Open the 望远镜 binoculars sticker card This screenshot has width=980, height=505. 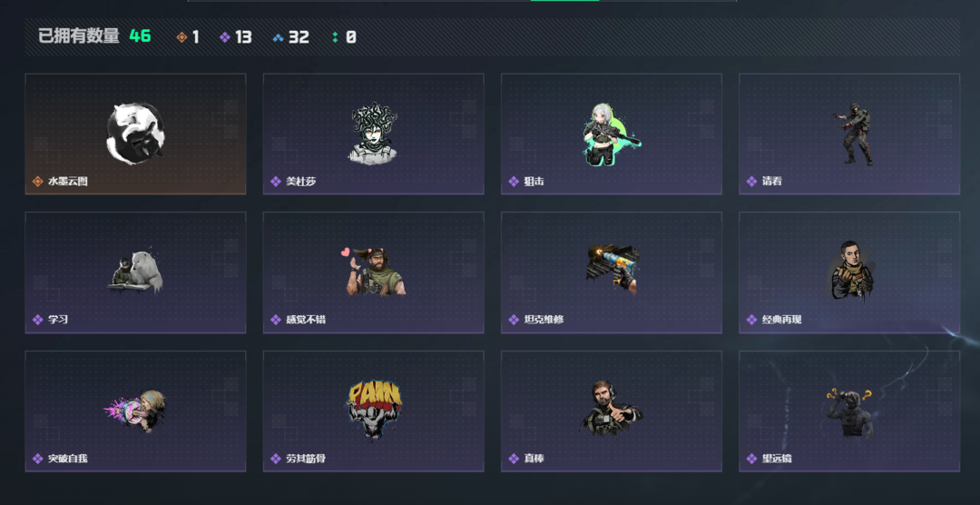point(849,411)
